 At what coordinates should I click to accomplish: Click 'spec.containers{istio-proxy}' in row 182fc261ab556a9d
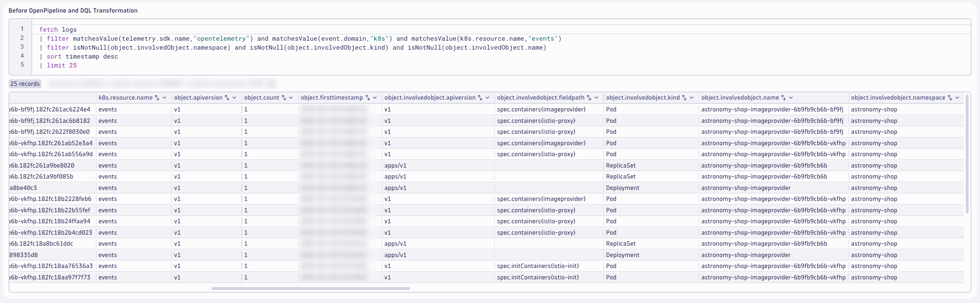[x=536, y=154]
